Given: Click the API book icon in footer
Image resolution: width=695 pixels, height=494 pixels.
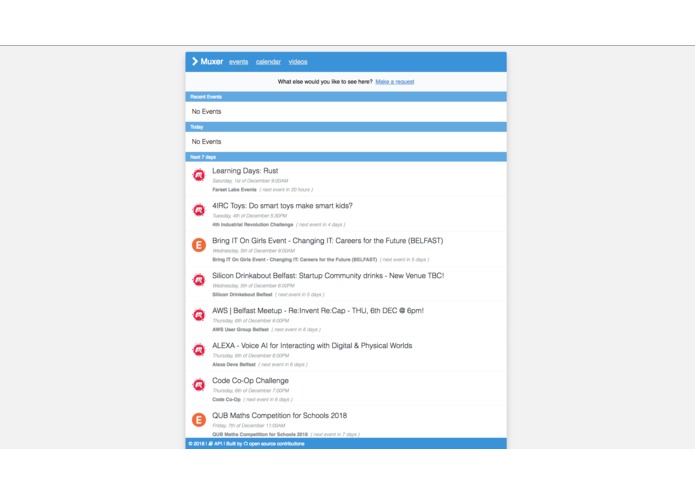Looking at the screenshot, I should click(211, 444).
